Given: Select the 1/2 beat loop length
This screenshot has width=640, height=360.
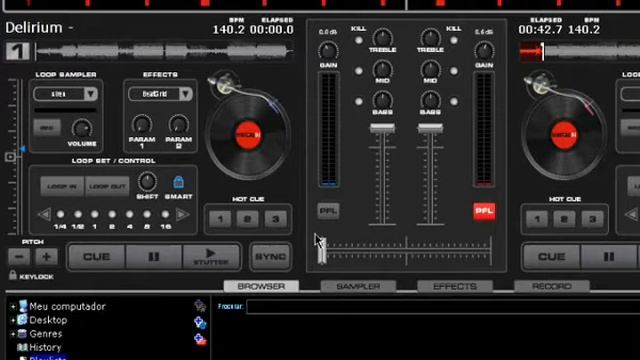Looking at the screenshot, I should coord(78,214).
